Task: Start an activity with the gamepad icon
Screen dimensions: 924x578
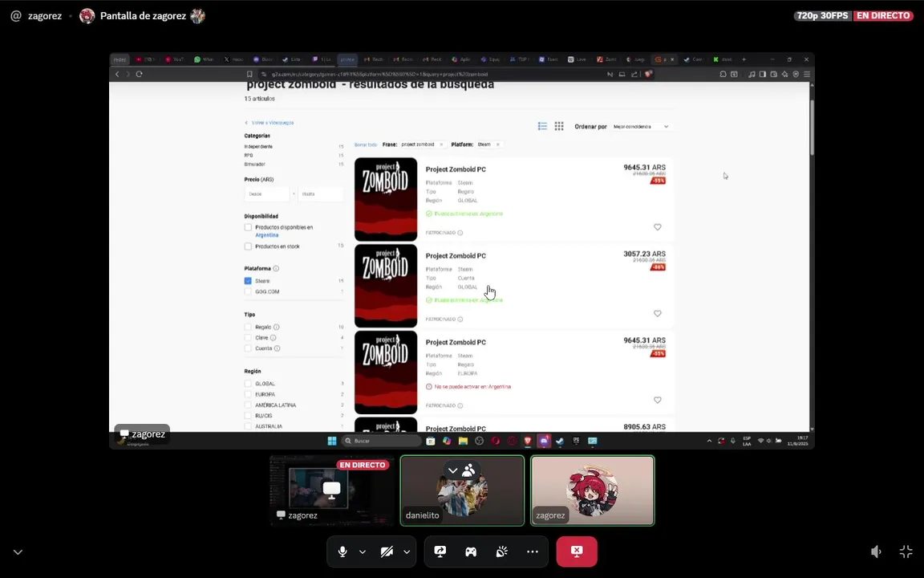Action: [471, 552]
